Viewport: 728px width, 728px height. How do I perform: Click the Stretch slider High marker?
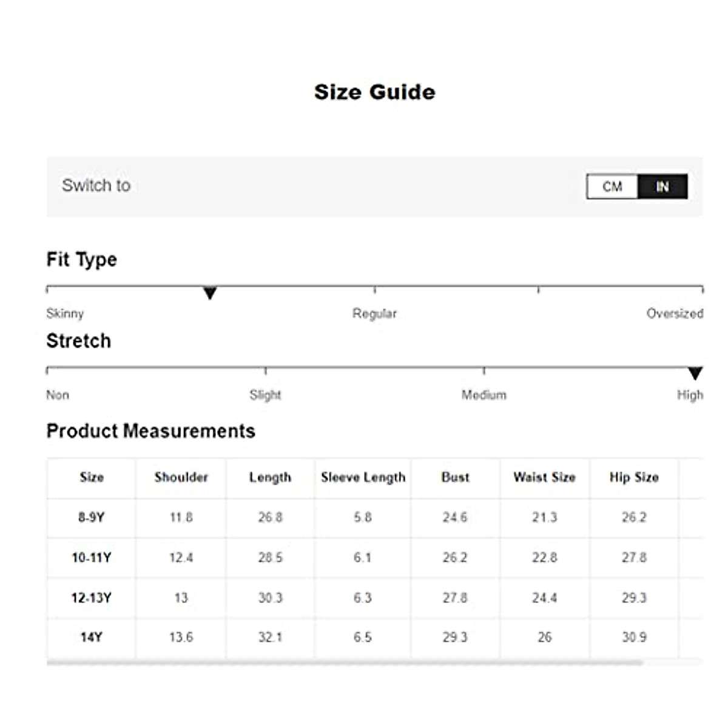tap(695, 373)
